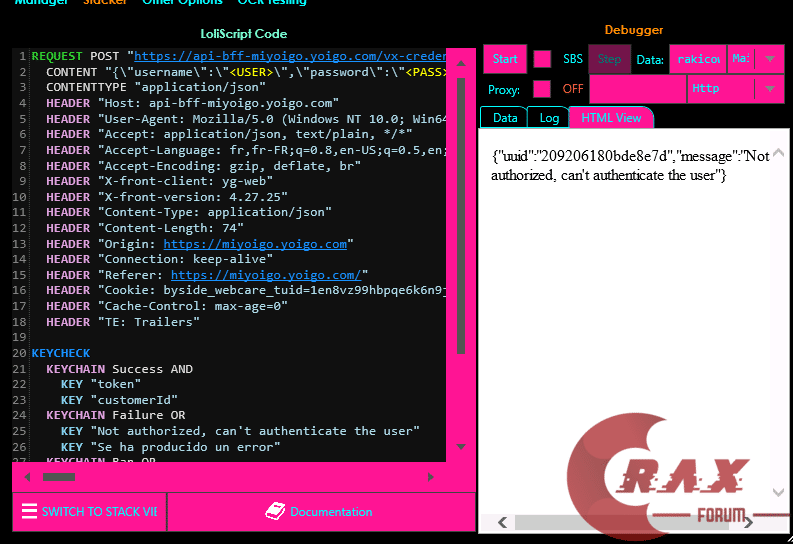Click the book icon beside Documentation
Screen dimensions: 793x544
click(x=275, y=511)
